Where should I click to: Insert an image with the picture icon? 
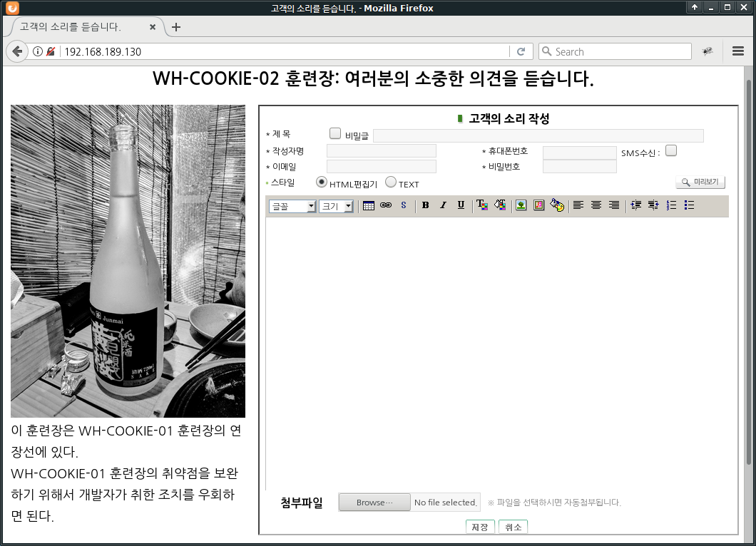click(521, 205)
